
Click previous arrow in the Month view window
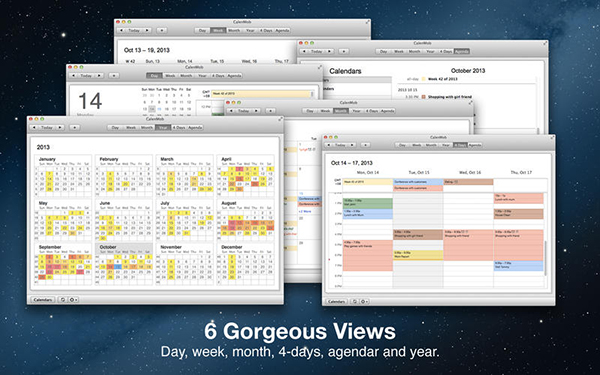click(231, 111)
